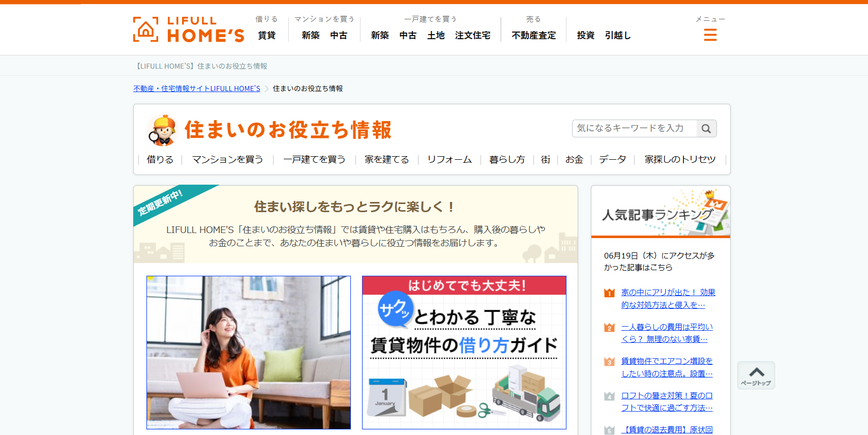Screen dimensions: 868x435
Task: Click the 賃貸物件の借り方ガイド banner
Action: pos(464,353)
